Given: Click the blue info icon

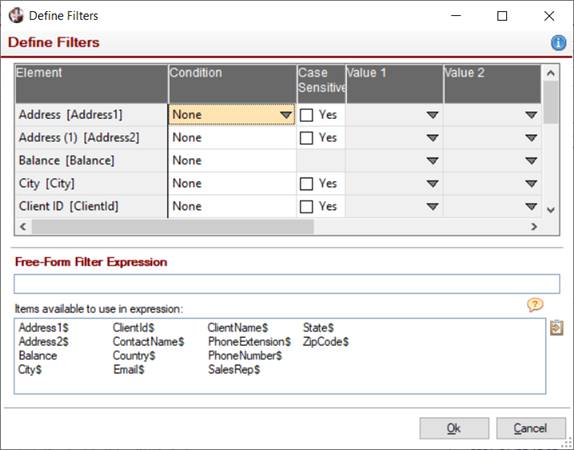Looking at the screenshot, I should (x=558, y=42).
